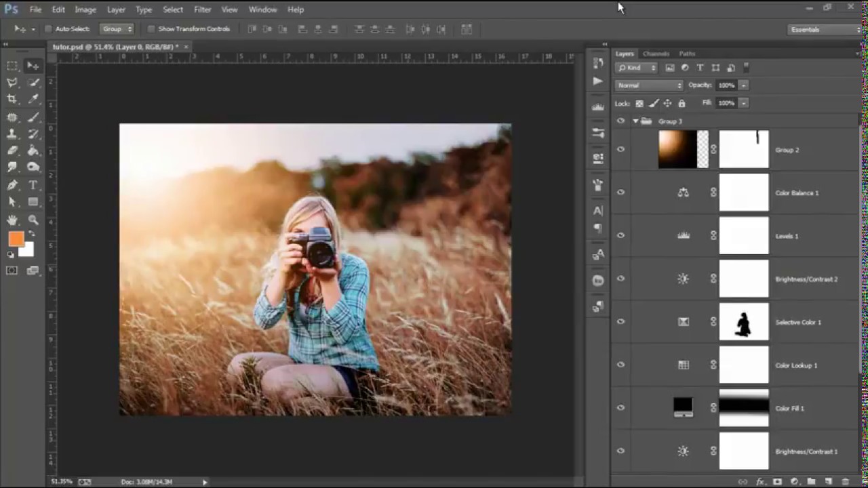Reset default foreground and background colors
Image resolution: width=868 pixels, height=488 pixels.
(10, 255)
